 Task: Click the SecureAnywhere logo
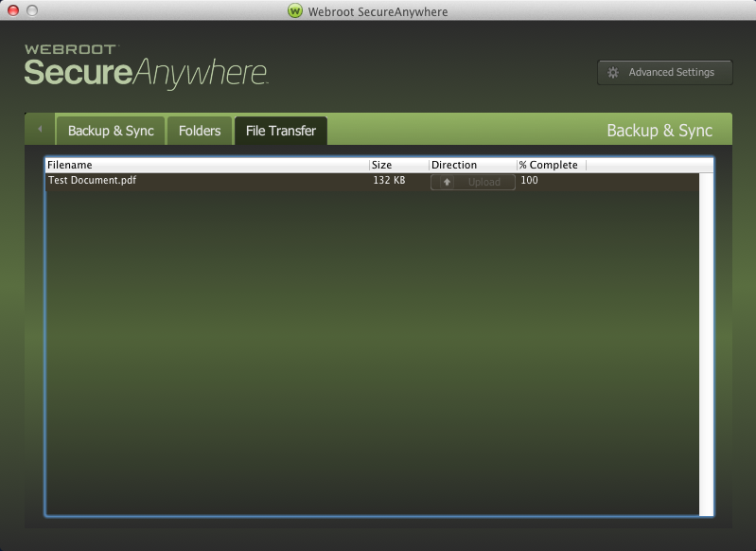pyautogui.click(x=146, y=66)
